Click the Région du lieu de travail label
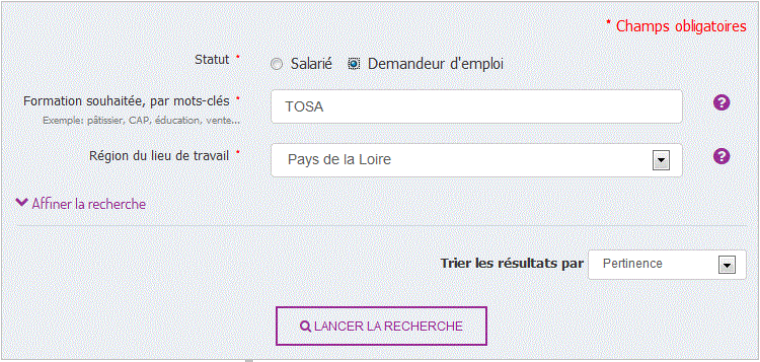The height and width of the screenshot is (362, 760). tap(159, 156)
